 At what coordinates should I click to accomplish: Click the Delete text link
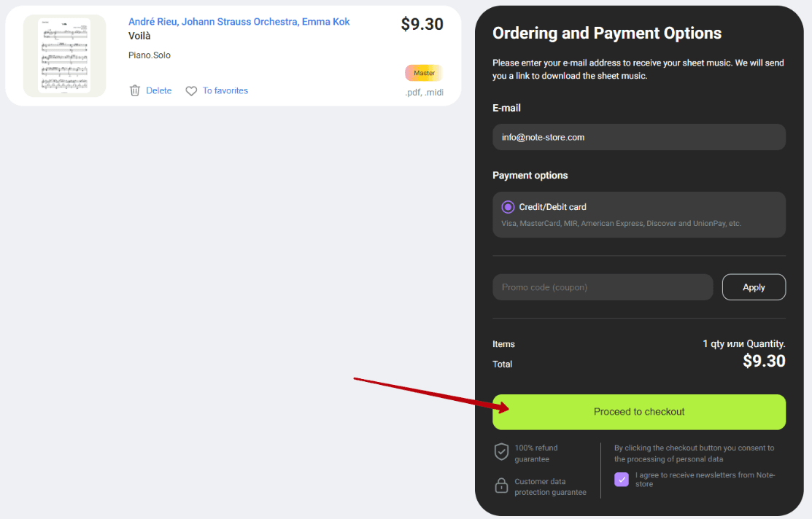pos(158,91)
